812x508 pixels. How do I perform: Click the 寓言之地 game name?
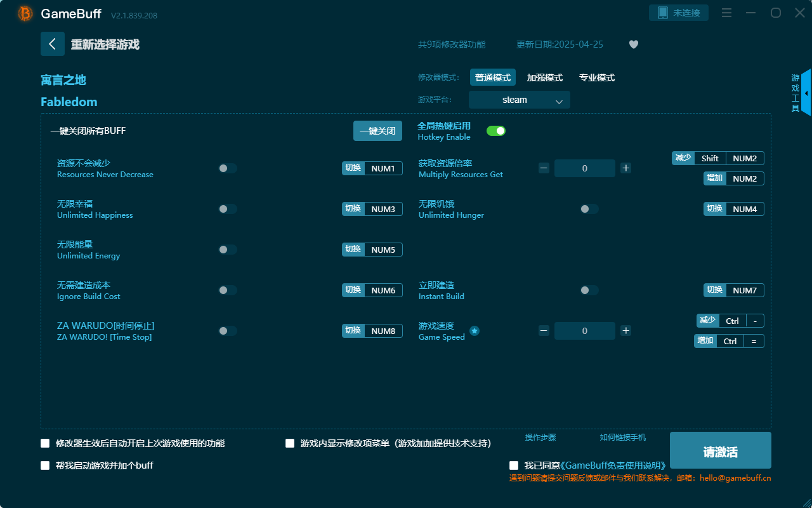click(63, 80)
